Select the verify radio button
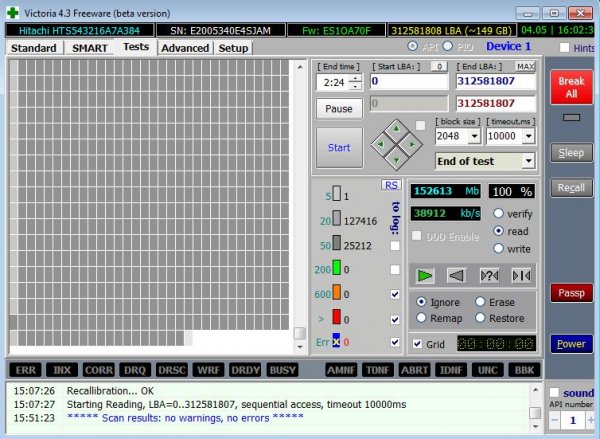600x439 pixels. pos(498,213)
